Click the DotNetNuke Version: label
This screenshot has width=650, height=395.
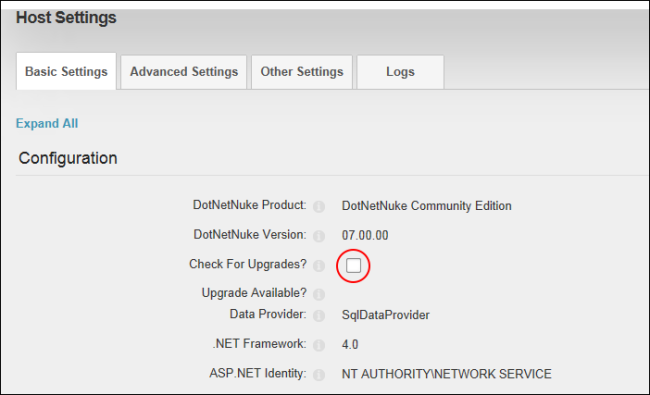coord(250,235)
